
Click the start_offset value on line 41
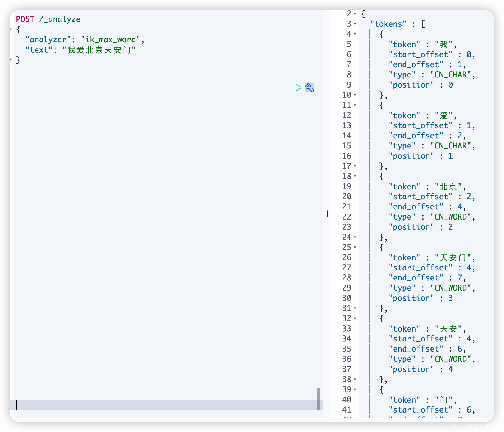click(x=469, y=410)
